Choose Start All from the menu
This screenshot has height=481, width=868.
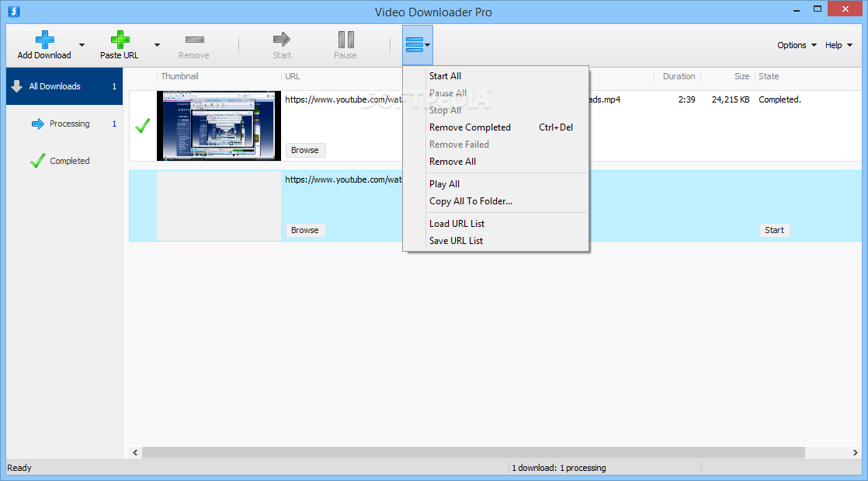[x=496, y=76]
